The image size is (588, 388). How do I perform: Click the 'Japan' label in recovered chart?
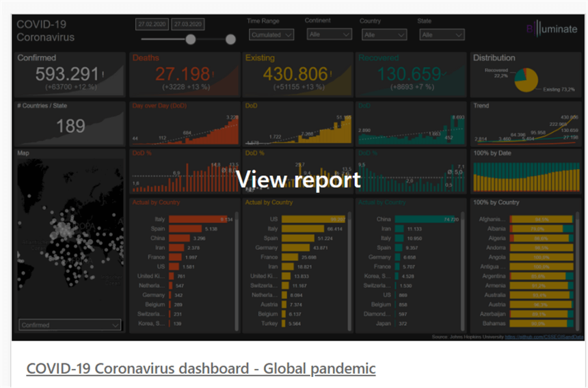(x=384, y=324)
